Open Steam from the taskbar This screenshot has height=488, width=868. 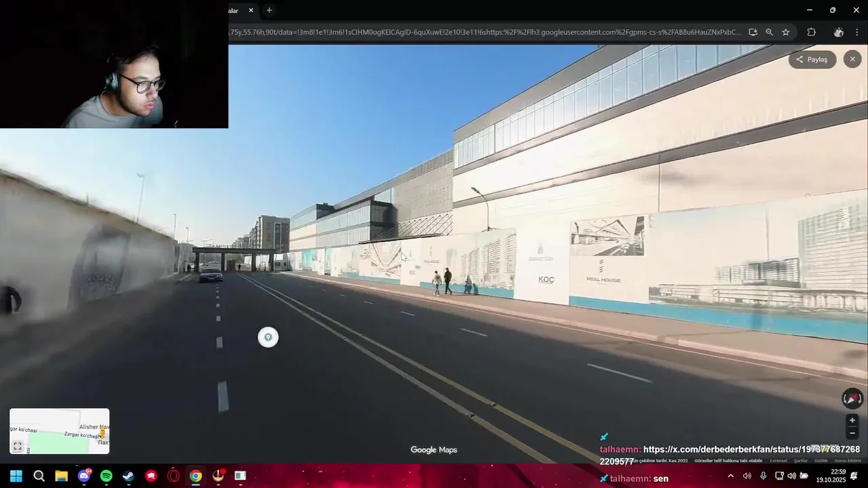click(128, 476)
